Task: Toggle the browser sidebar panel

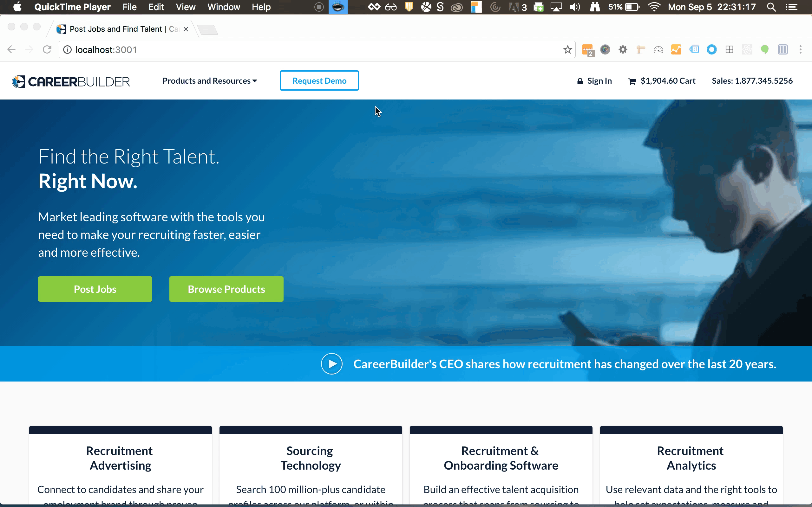Action: tap(783, 50)
